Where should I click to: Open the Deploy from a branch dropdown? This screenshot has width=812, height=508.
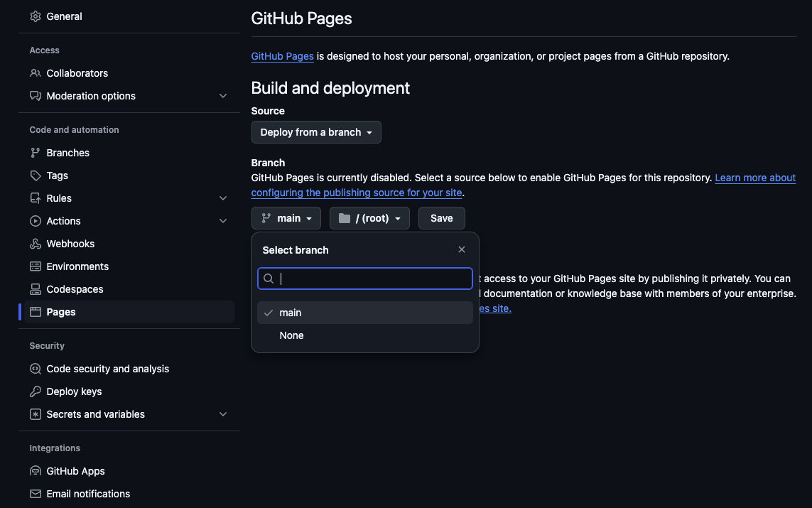(316, 132)
